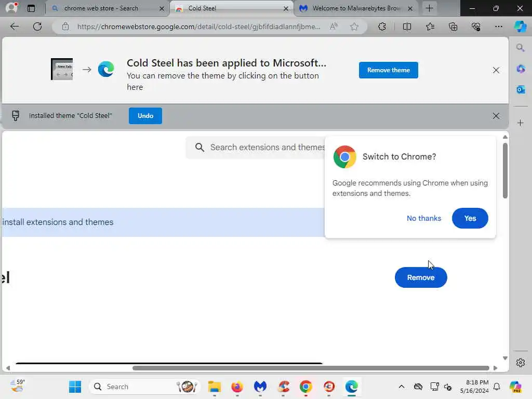Viewport: 532px width, 399px height.
Task: Click the taskbar Search box
Action: pos(144,387)
